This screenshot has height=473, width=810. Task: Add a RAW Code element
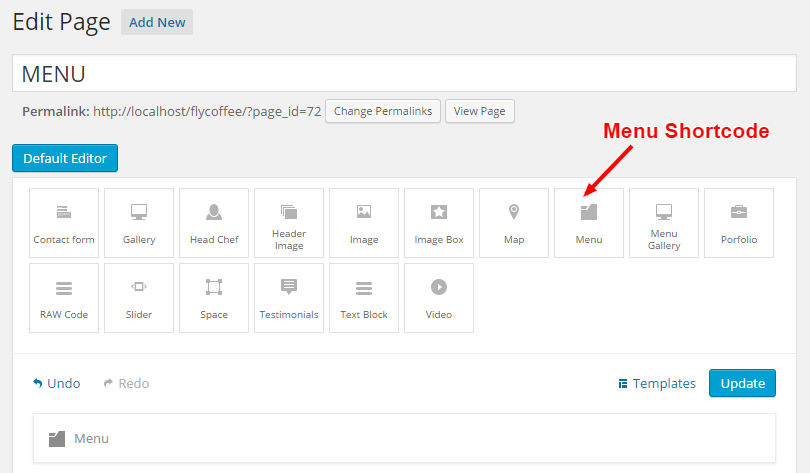pyautogui.click(x=64, y=298)
